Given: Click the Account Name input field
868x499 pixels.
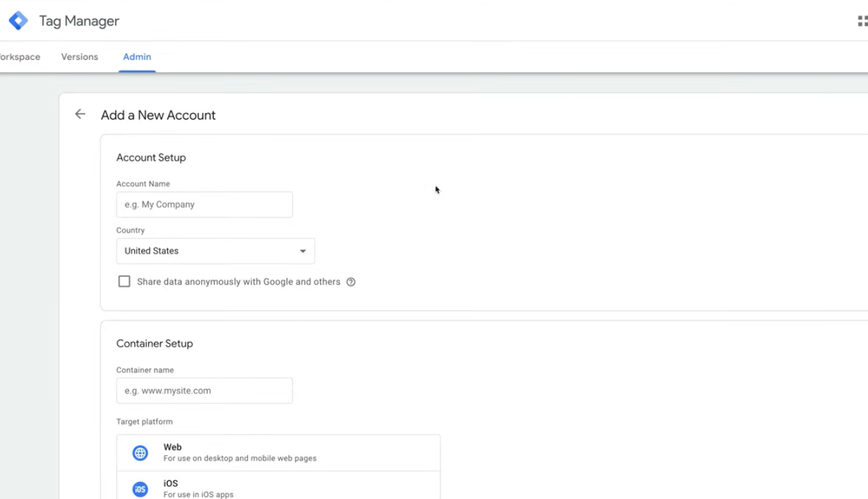Looking at the screenshot, I should coord(204,205).
